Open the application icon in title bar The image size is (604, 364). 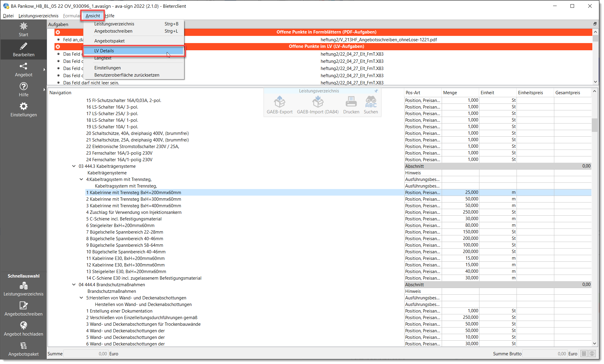tap(6, 6)
